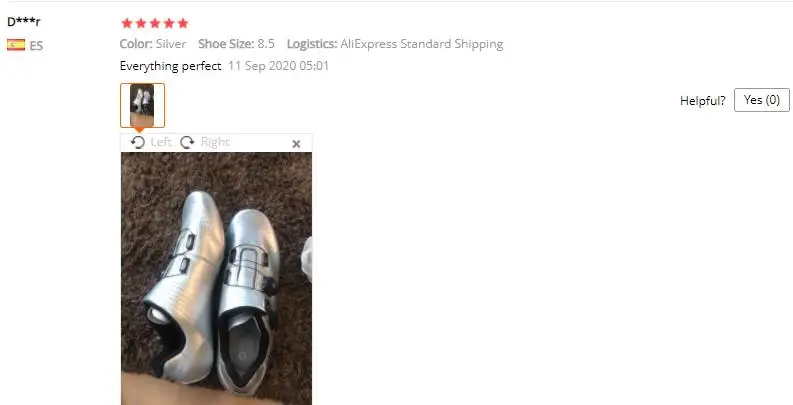
Task: Click the fourth red rating star
Action: (169, 23)
